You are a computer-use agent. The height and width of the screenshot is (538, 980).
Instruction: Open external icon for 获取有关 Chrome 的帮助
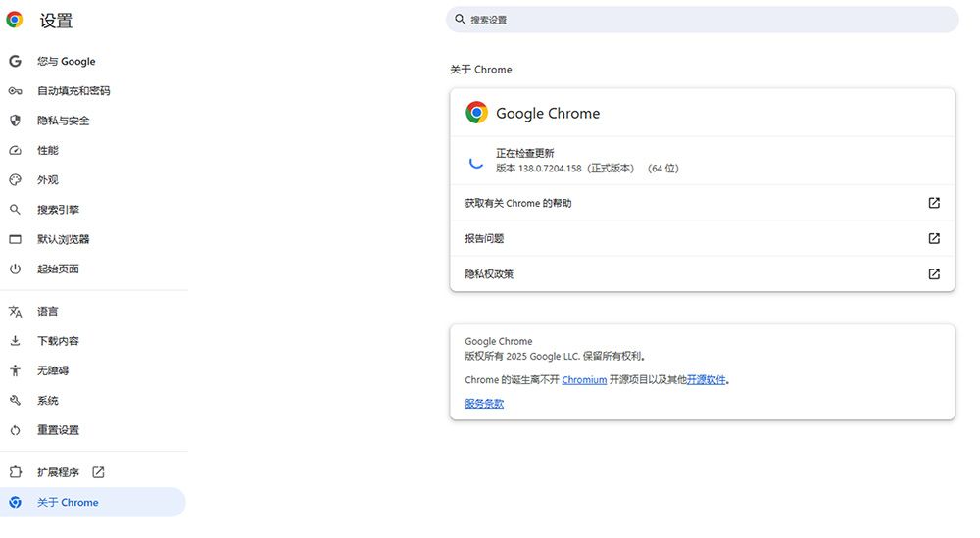click(934, 203)
